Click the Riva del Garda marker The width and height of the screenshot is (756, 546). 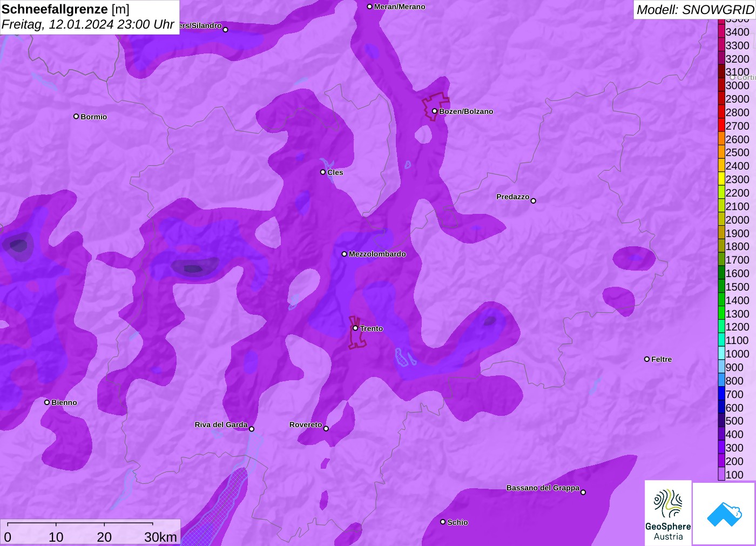click(251, 429)
